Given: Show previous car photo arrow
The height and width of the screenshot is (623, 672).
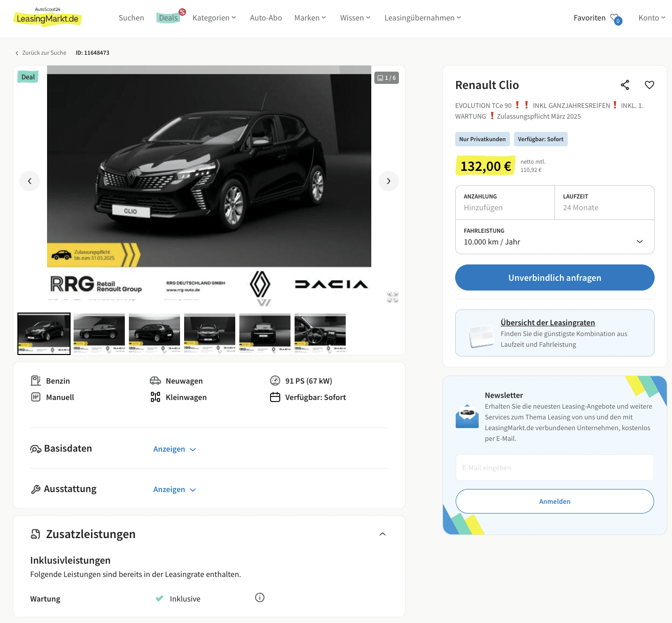Looking at the screenshot, I should click(30, 181).
